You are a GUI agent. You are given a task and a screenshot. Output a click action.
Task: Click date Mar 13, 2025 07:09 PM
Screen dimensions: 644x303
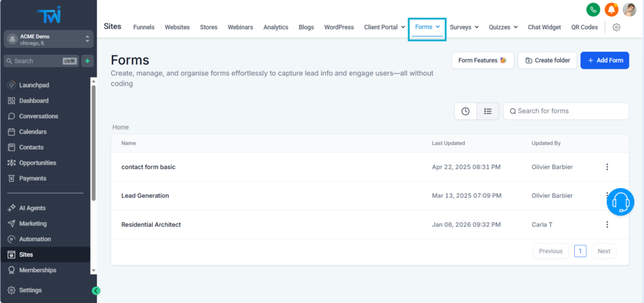[x=467, y=196]
